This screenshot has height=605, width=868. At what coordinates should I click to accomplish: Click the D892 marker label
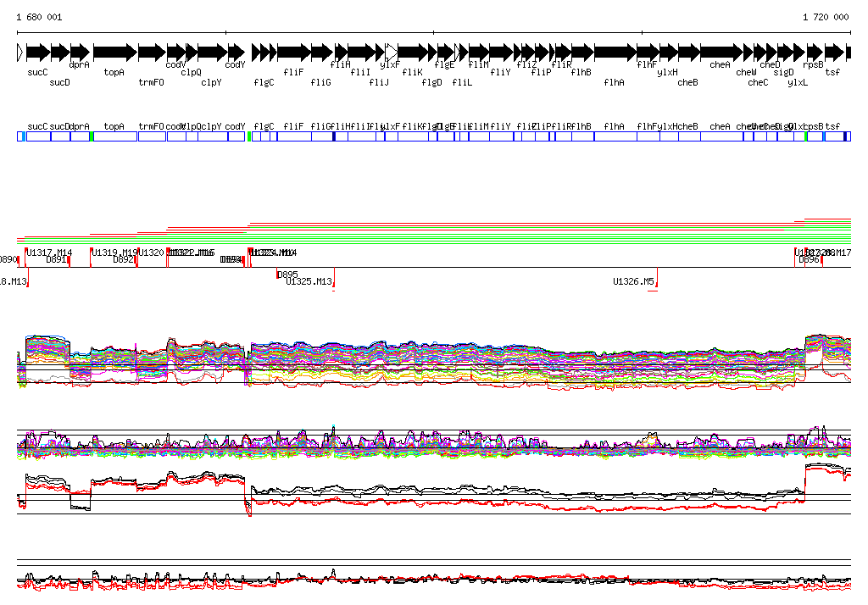click(x=124, y=259)
